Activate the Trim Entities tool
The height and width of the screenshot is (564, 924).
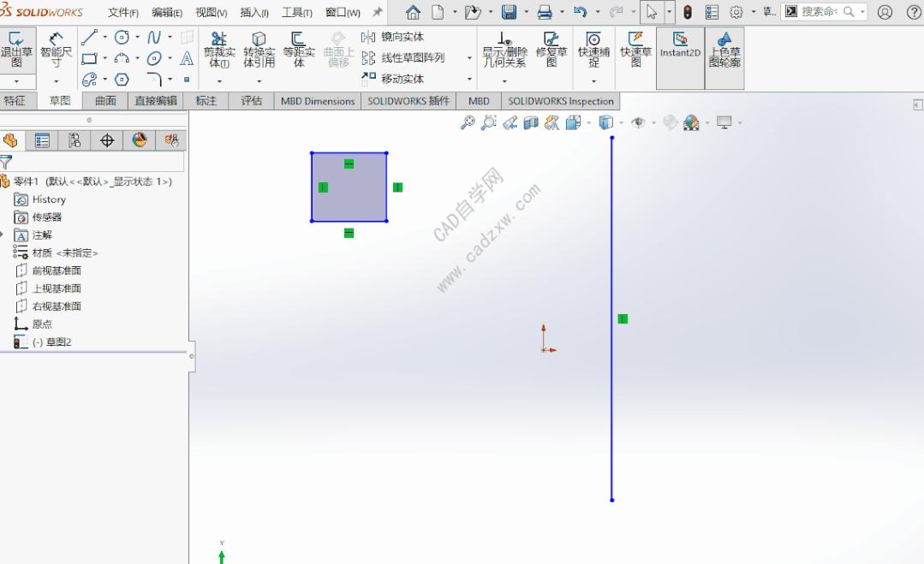pos(218,47)
